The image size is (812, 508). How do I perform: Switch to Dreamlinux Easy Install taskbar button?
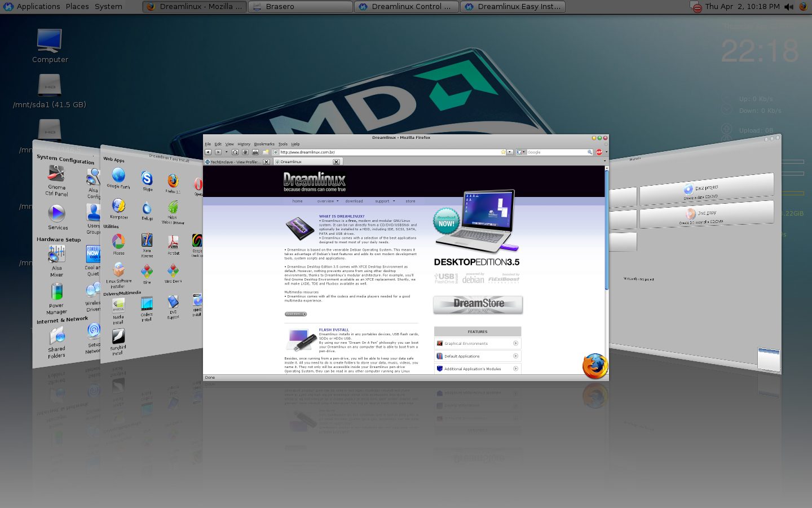pos(513,7)
